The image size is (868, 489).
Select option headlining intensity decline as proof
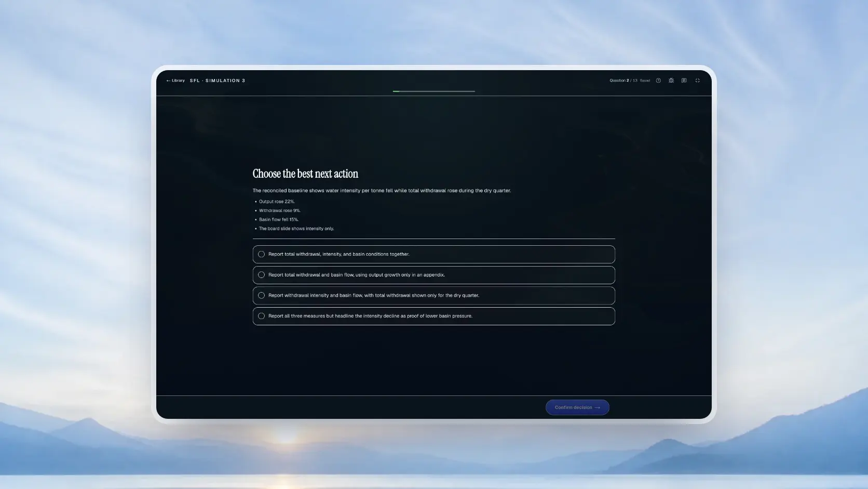[x=434, y=316]
